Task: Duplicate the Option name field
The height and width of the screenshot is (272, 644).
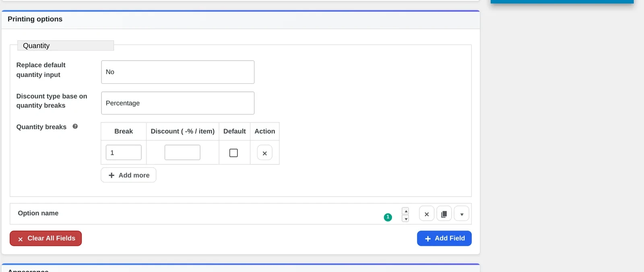Action: [444, 214]
